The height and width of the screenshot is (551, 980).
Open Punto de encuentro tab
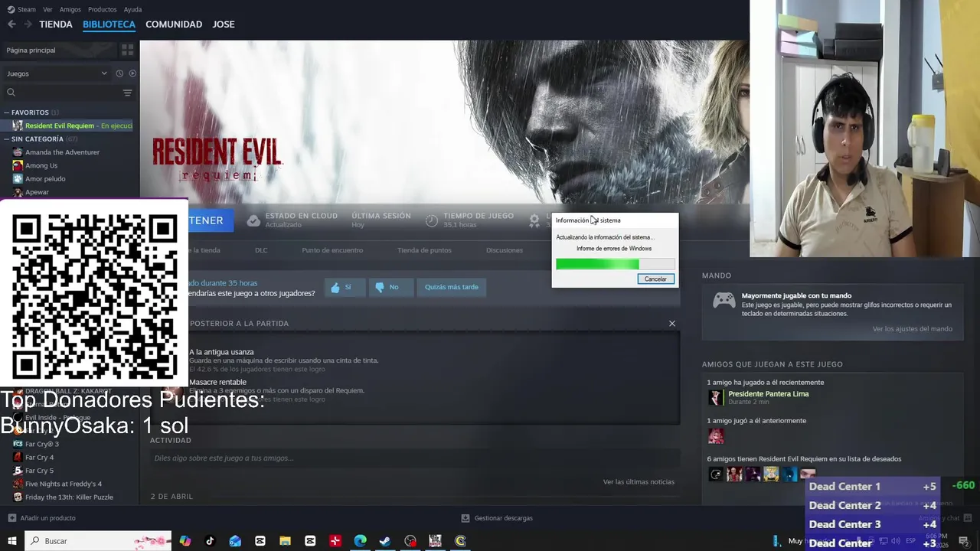[x=332, y=250]
